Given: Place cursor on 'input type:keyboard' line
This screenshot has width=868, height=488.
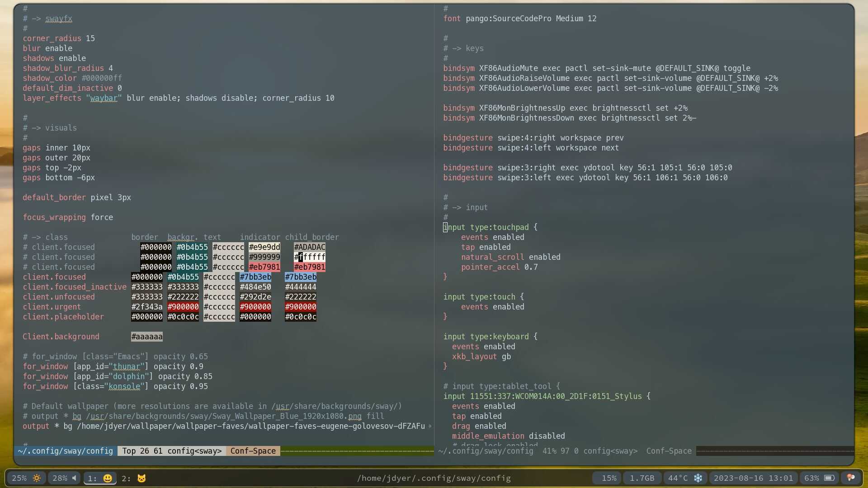Looking at the screenshot, I should coord(490,337).
